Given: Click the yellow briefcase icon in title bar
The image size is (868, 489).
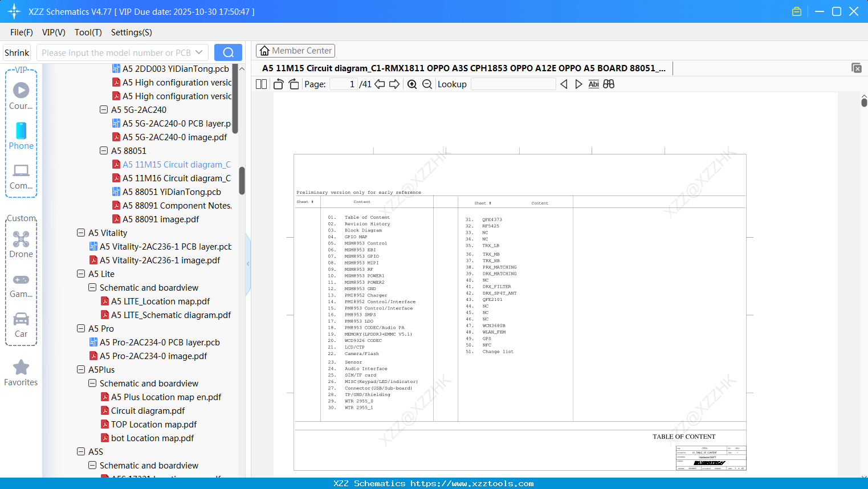Looking at the screenshot, I should pyautogui.click(x=797, y=11).
